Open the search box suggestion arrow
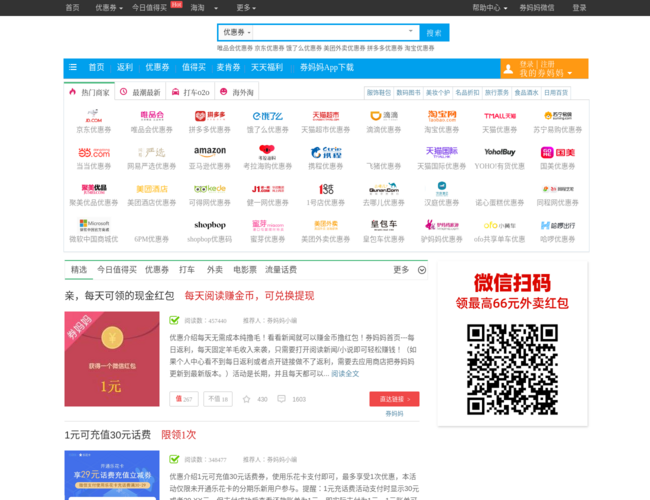The image size is (650, 500). pyautogui.click(x=410, y=31)
